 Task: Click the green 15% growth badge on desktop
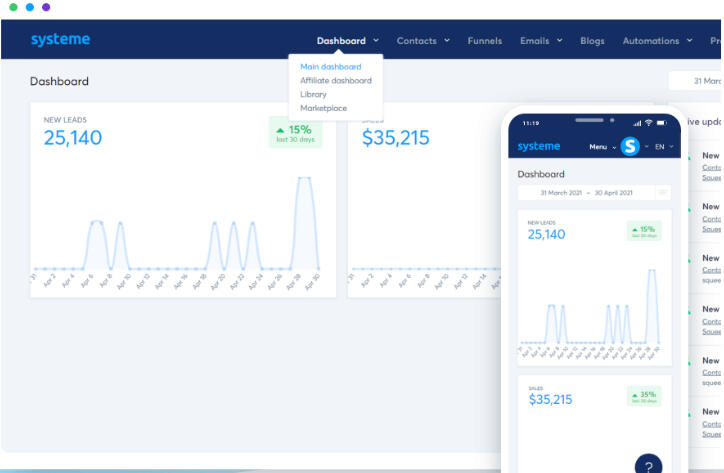click(295, 133)
